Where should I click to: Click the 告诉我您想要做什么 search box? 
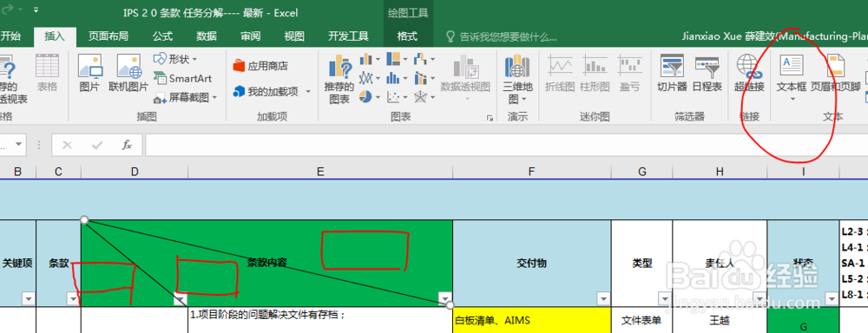pos(502,37)
